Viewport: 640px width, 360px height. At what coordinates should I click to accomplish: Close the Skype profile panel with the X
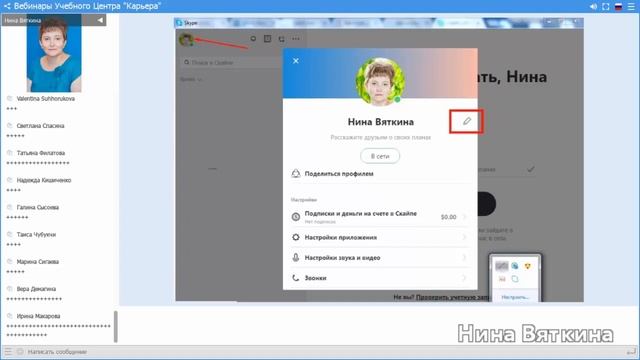[x=296, y=61]
